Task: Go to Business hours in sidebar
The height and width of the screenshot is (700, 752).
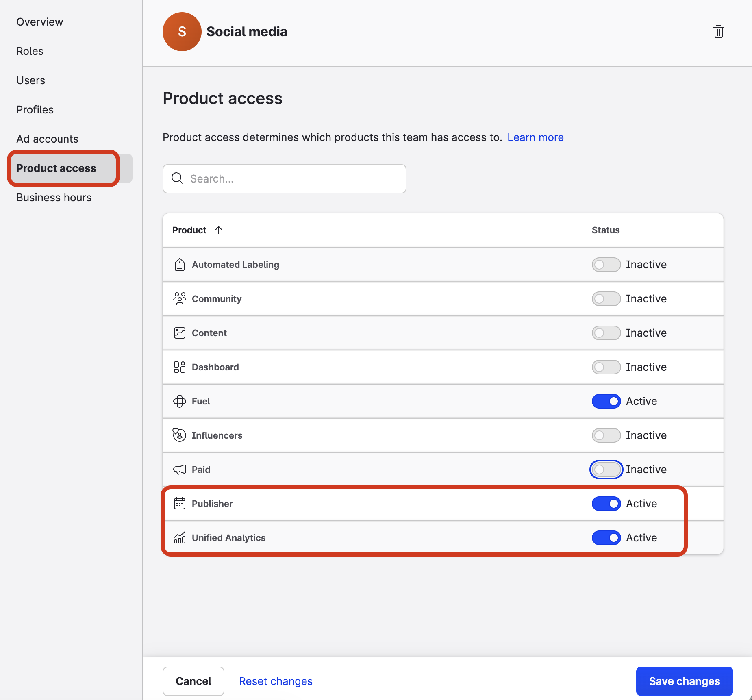Action: click(x=54, y=198)
